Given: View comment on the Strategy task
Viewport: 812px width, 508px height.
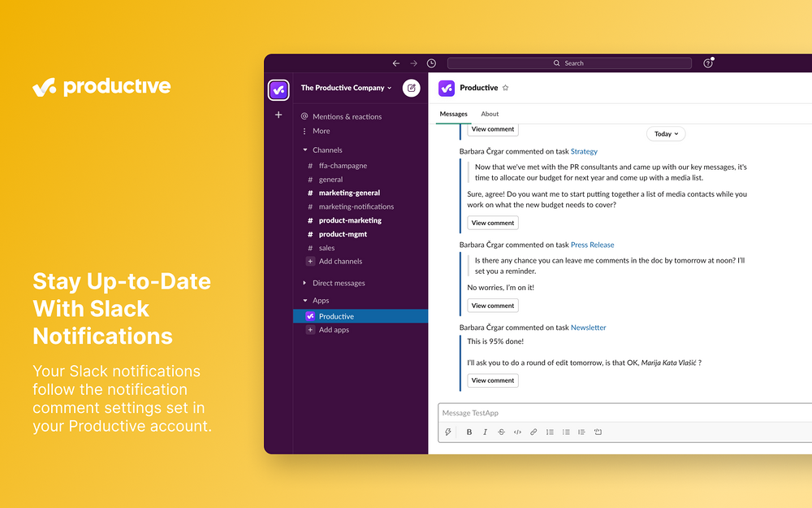Looking at the screenshot, I should point(493,223).
